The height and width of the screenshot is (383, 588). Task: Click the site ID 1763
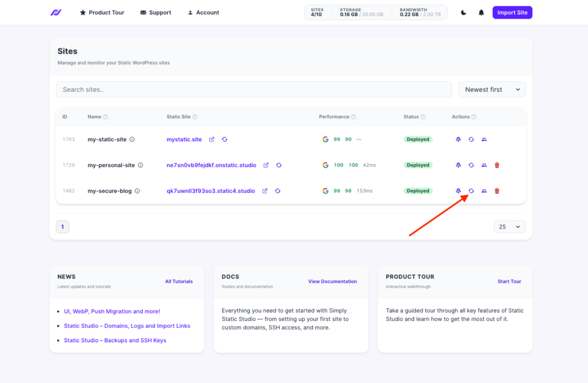[x=69, y=139]
